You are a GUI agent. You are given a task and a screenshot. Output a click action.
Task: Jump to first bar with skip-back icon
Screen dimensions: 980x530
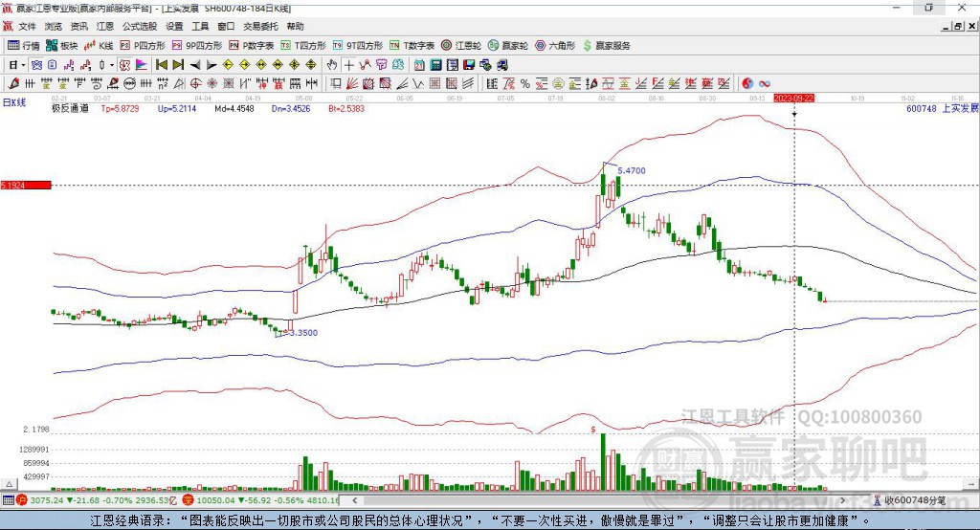point(161,65)
